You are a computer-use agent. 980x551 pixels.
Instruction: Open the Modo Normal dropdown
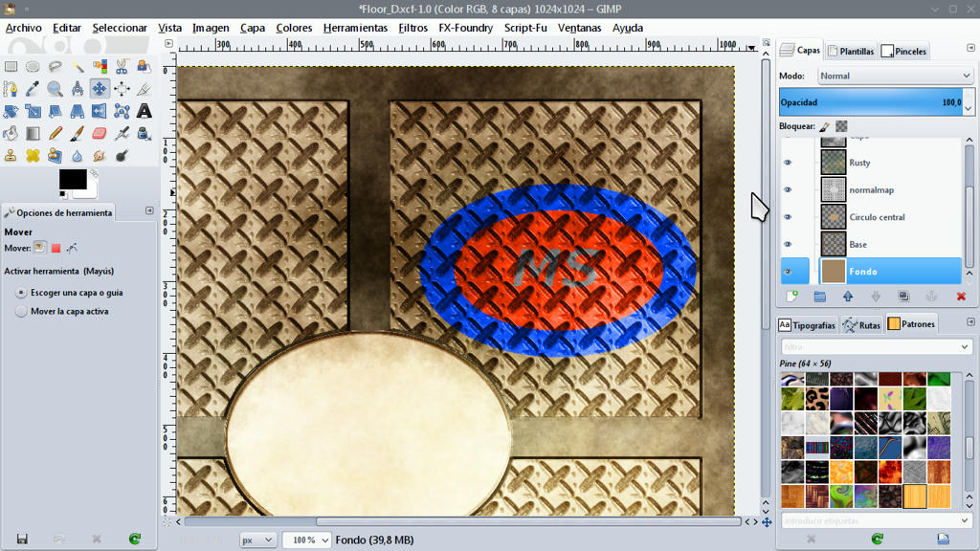pos(895,76)
